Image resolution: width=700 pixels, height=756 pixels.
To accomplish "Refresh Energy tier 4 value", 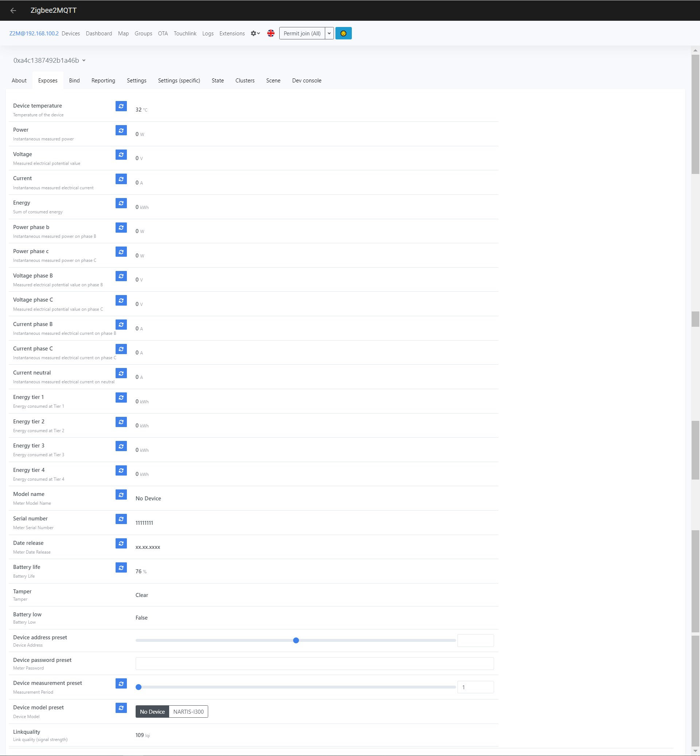I will click(121, 470).
